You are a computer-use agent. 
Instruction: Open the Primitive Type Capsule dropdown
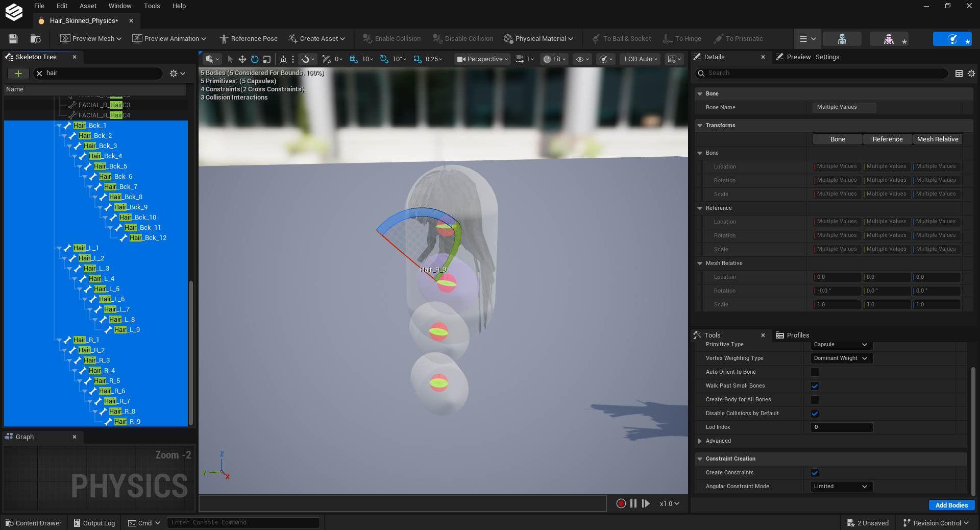coord(841,345)
